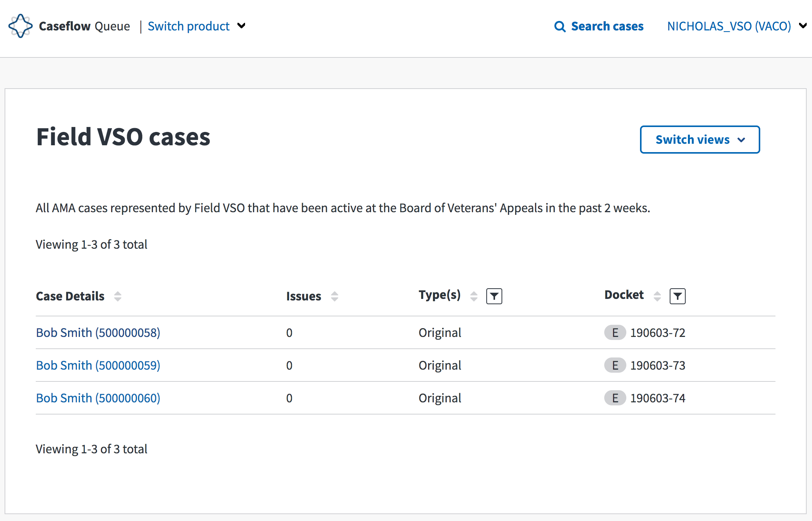Open case Bob Smith (500000058)
This screenshot has height=521, width=812.
pos(98,333)
